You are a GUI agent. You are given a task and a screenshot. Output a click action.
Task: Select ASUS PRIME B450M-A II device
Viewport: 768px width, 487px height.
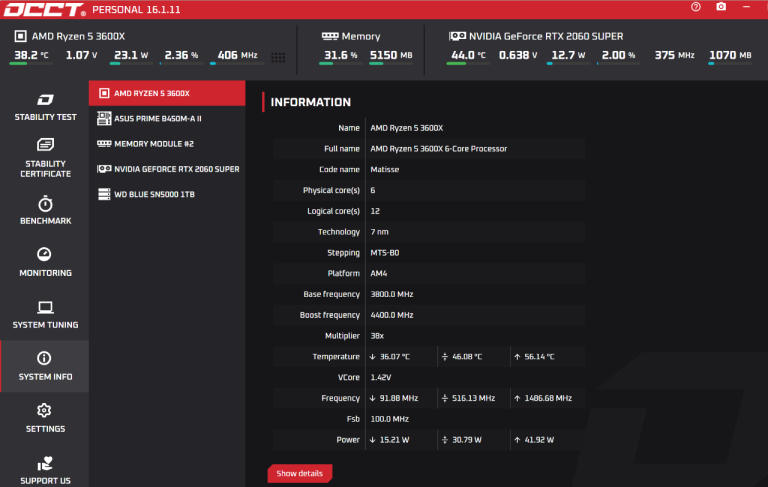[x=167, y=118]
